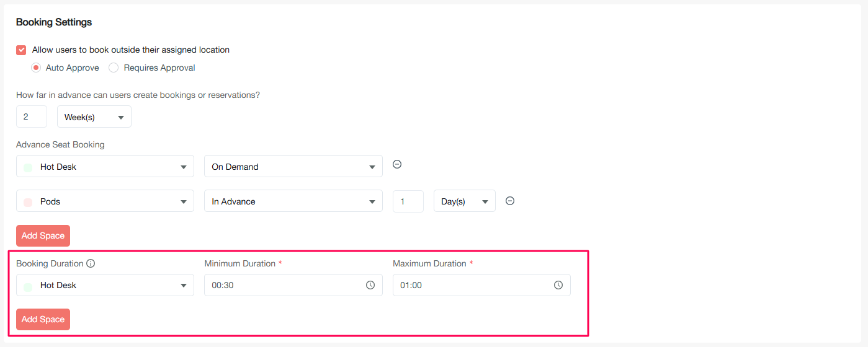Image resolution: width=868 pixels, height=347 pixels.
Task: Uncheck allow booking outside assigned location
Action: click(x=22, y=50)
